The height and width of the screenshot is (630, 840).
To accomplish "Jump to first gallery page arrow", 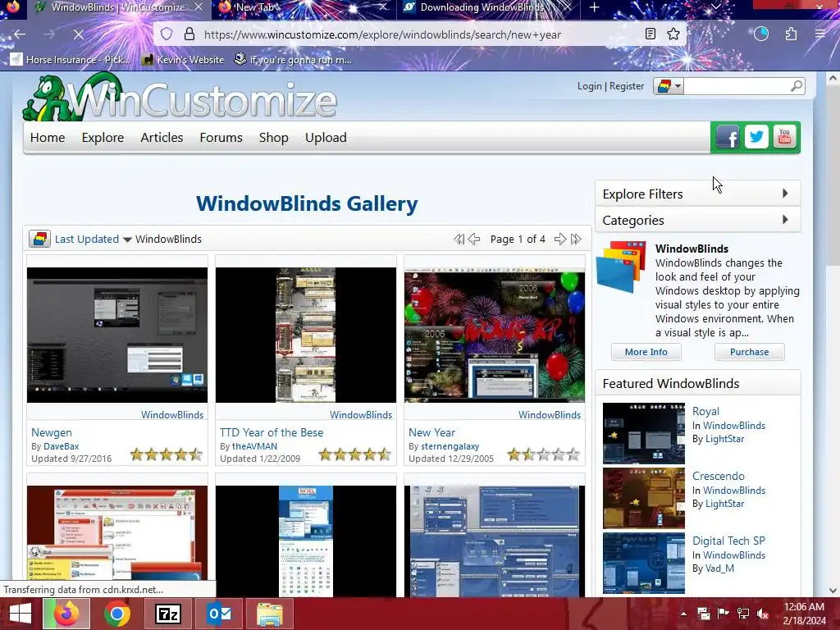I will click(x=459, y=239).
